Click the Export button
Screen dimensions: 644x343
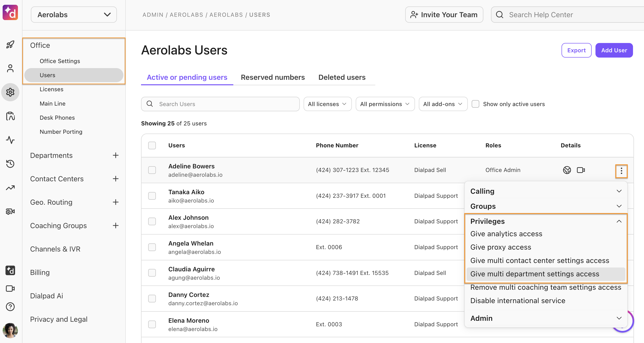click(576, 50)
